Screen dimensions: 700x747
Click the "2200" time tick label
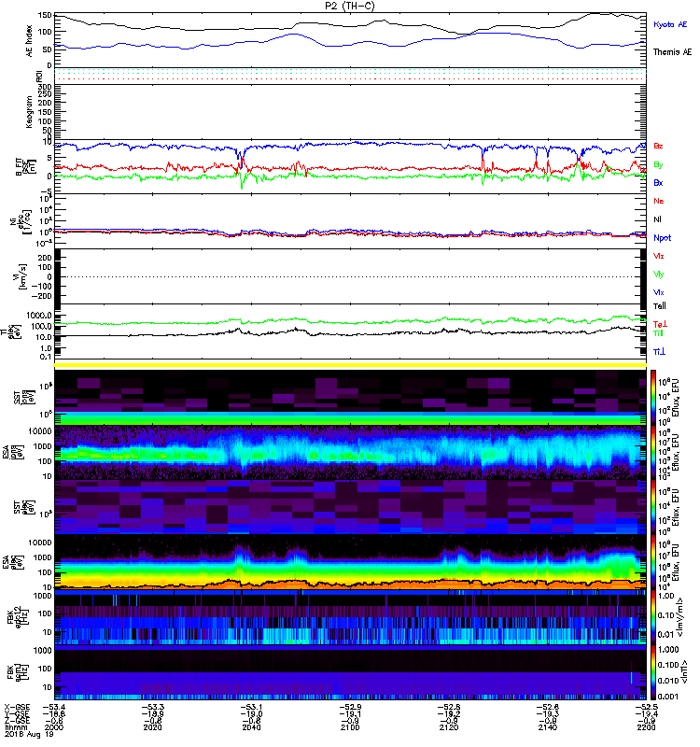646,727
